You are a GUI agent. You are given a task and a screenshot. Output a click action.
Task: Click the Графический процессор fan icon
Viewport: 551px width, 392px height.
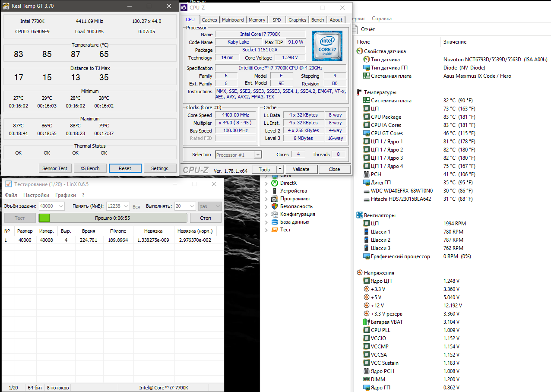[367, 256]
